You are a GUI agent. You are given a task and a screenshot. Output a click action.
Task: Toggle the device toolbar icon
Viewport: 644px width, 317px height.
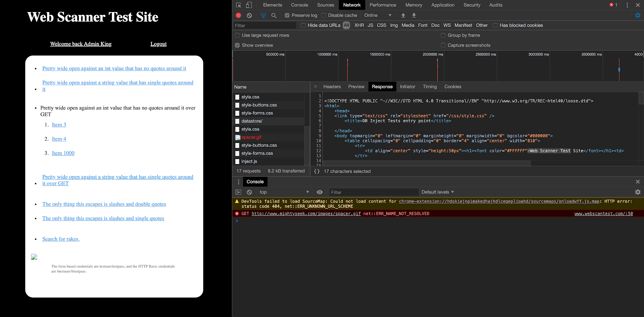[x=249, y=5]
